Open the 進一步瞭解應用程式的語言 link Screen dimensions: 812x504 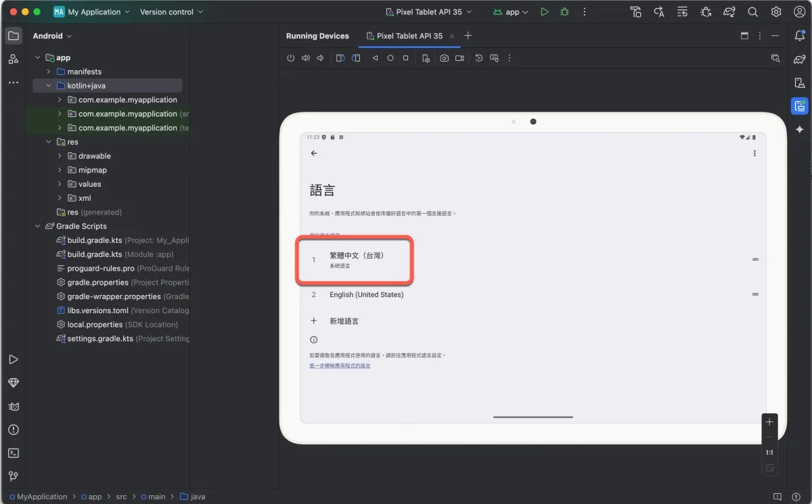340,366
